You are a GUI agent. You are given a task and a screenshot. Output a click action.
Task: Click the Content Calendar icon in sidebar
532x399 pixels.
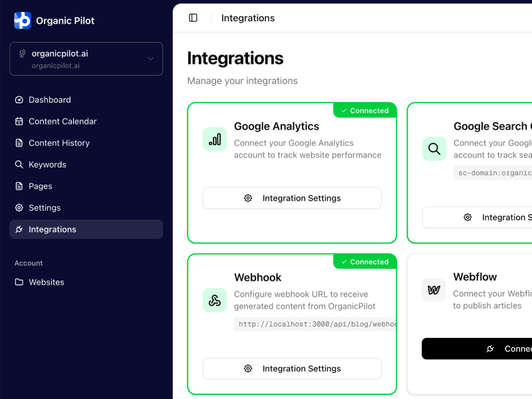click(19, 122)
